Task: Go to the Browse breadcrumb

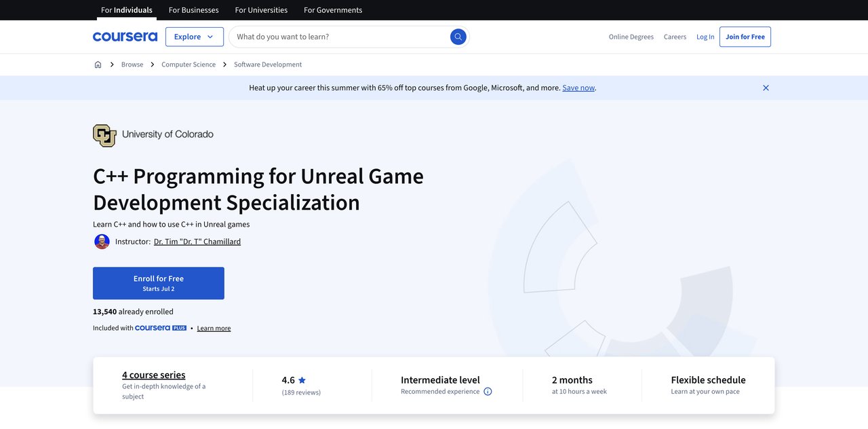Action: point(132,64)
